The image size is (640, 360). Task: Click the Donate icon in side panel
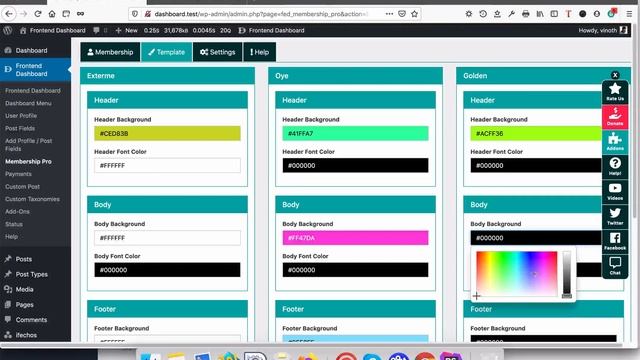(x=615, y=116)
